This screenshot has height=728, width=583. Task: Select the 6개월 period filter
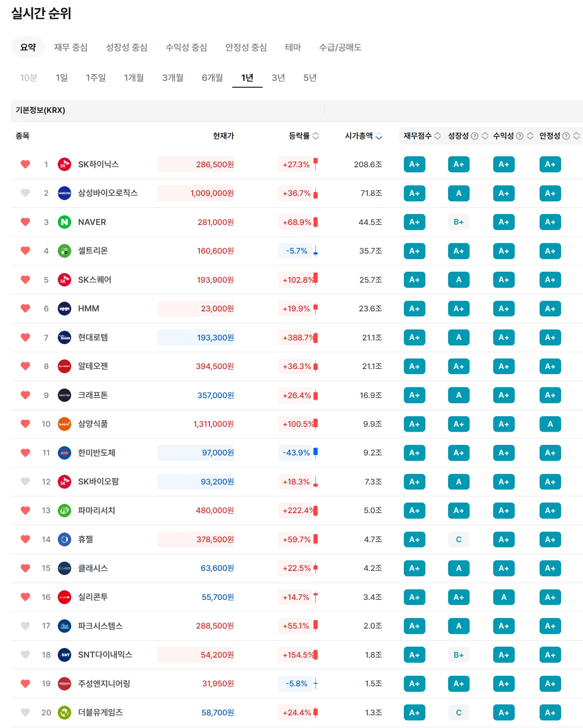(x=212, y=78)
